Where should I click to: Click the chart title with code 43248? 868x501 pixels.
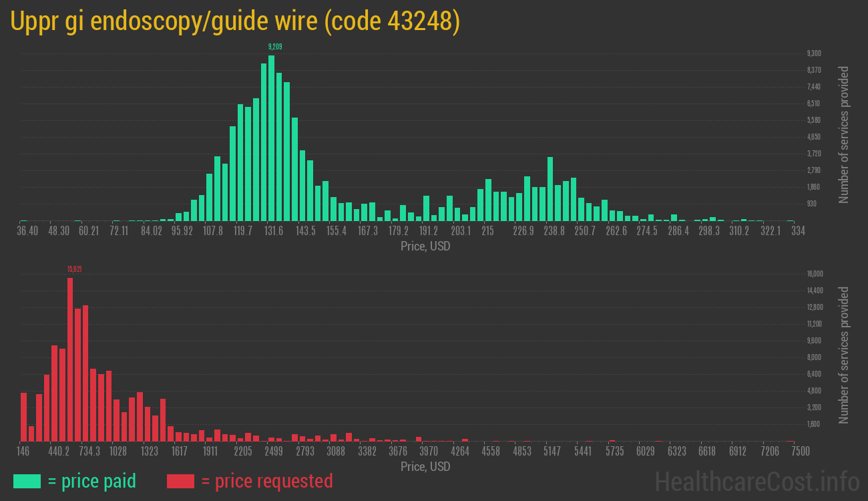[x=236, y=21]
